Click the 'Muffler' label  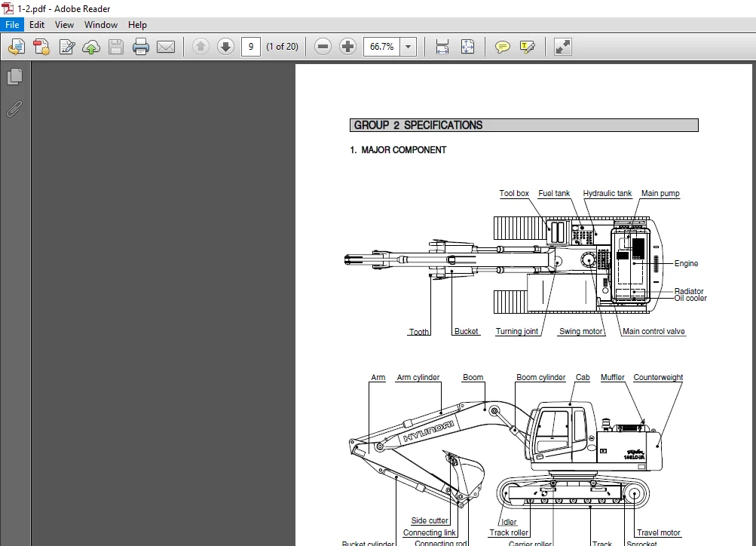click(x=612, y=377)
